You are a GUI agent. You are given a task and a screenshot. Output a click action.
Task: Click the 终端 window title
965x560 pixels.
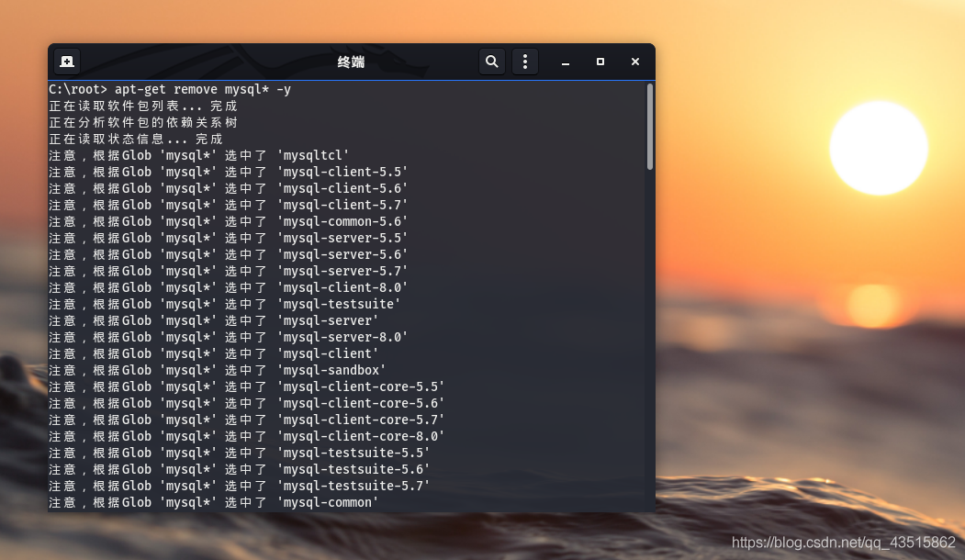pos(351,62)
